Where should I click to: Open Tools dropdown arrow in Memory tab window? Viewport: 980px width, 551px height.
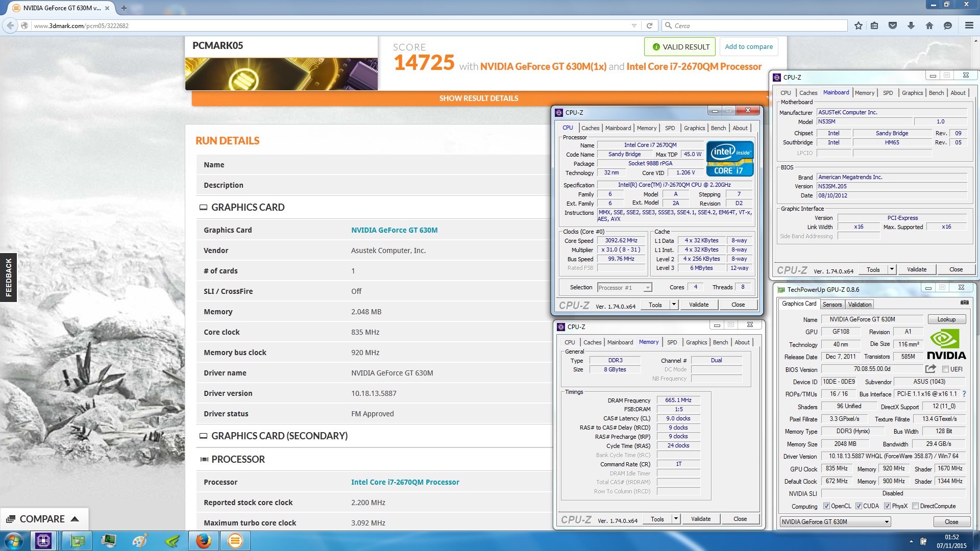[x=676, y=519]
